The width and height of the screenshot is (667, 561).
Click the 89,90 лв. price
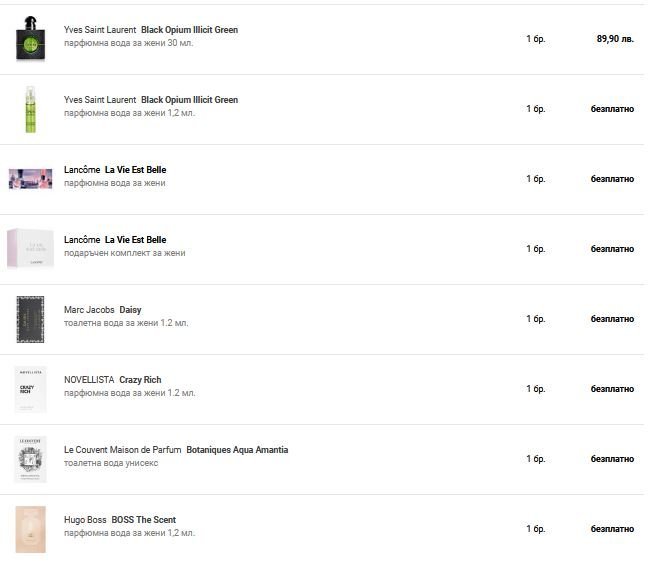click(614, 39)
